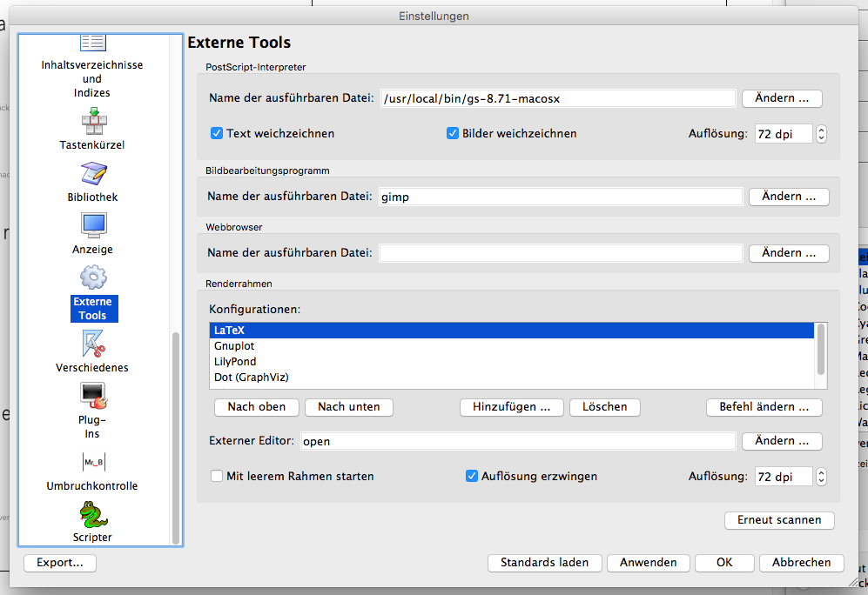Click into the Webbrowser executable file field
This screenshot has height=595, width=868.
(x=561, y=253)
